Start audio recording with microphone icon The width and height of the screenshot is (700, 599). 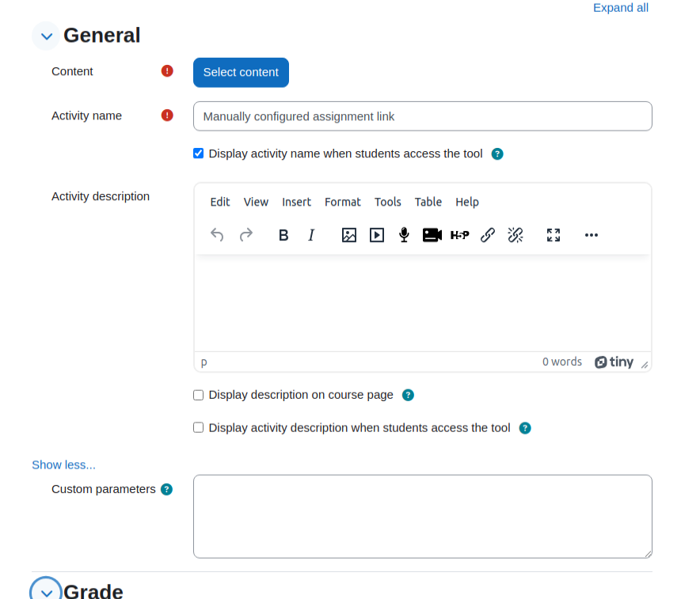404,235
